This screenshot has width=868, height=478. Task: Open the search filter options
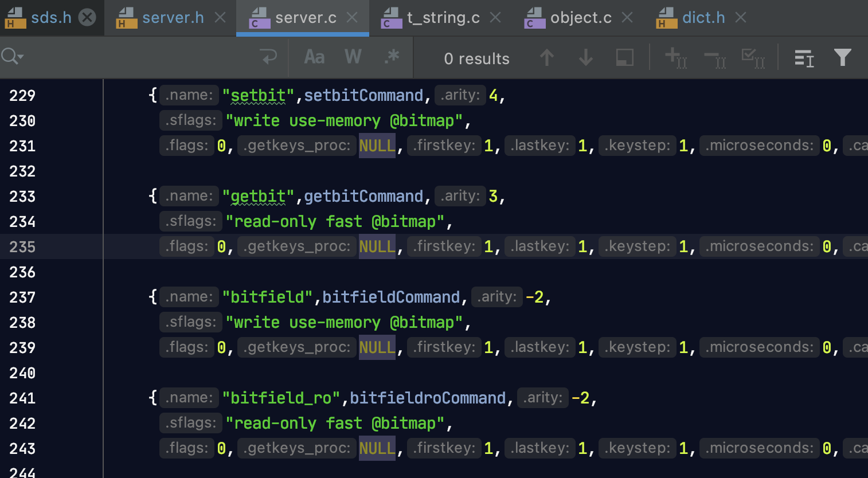843,57
